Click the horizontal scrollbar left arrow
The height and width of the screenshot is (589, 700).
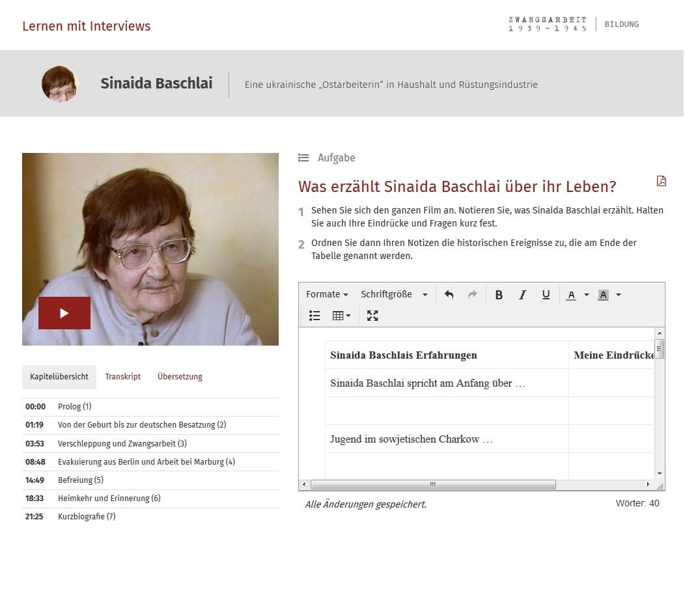click(x=304, y=484)
